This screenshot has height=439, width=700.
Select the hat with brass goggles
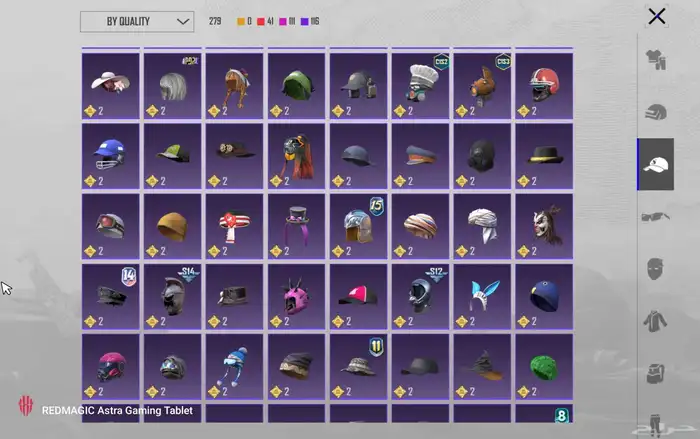[234, 156]
